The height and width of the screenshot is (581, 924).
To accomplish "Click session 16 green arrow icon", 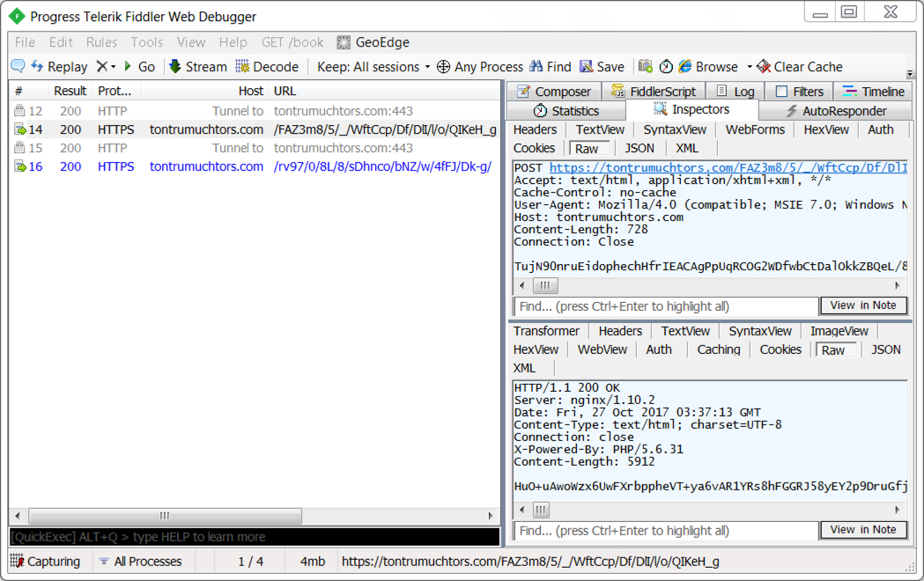I will (20, 166).
